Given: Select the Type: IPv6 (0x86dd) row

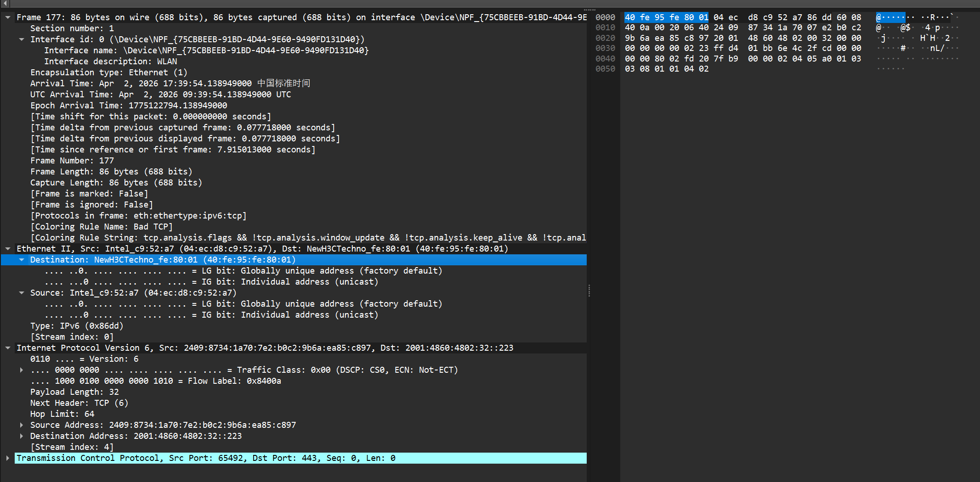Looking at the screenshot, I should [77, 326].
